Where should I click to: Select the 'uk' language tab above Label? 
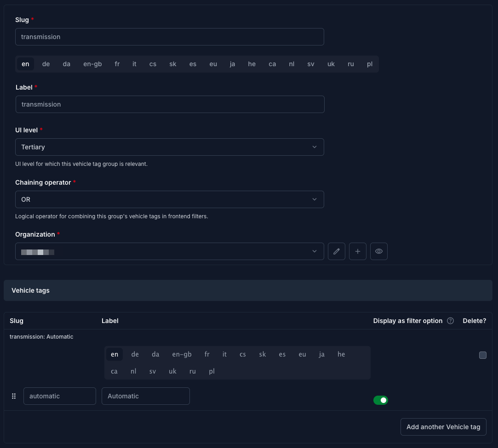pos(331,64)
